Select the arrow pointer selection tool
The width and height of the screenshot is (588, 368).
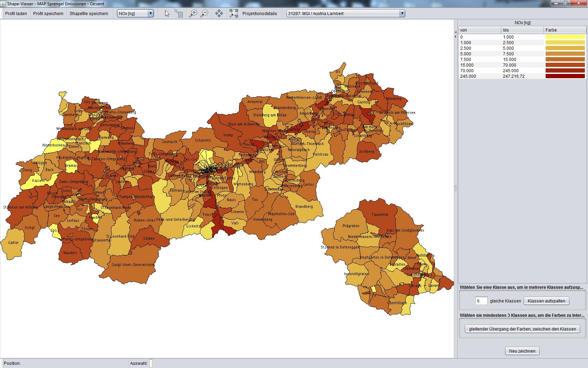(x=167, y=14)
